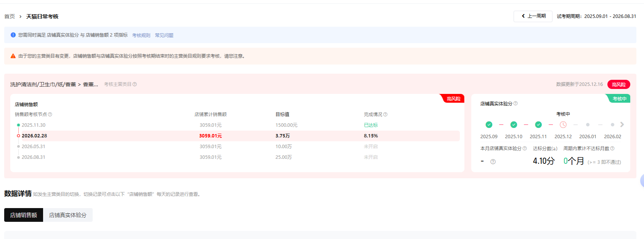Click the 1500.00元 target value
Viewport: 644px width, 239px height.
click(286, 125)
